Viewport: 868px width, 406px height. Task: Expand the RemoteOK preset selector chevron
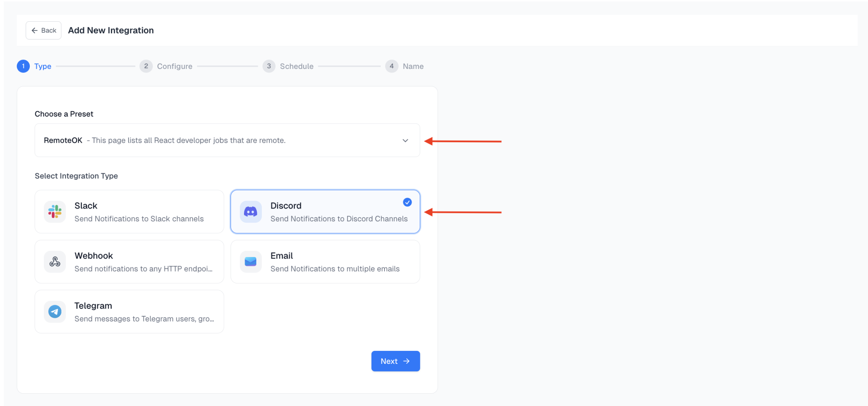[x=405, y=140]
